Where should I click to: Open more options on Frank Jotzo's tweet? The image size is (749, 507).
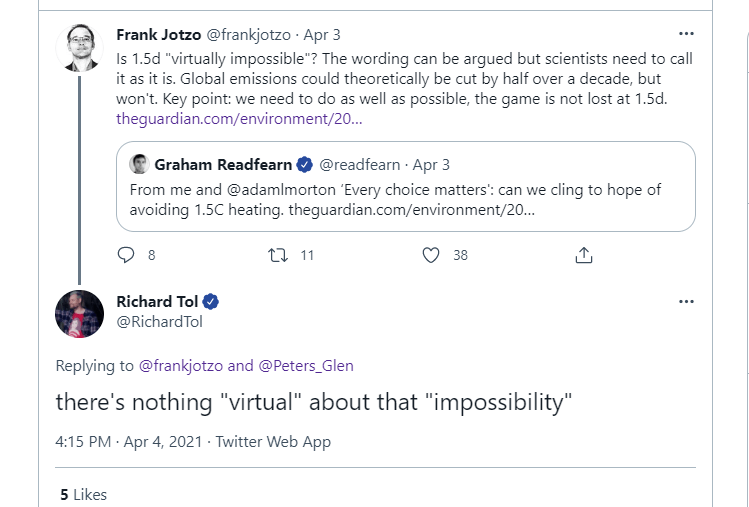[686, 33]
